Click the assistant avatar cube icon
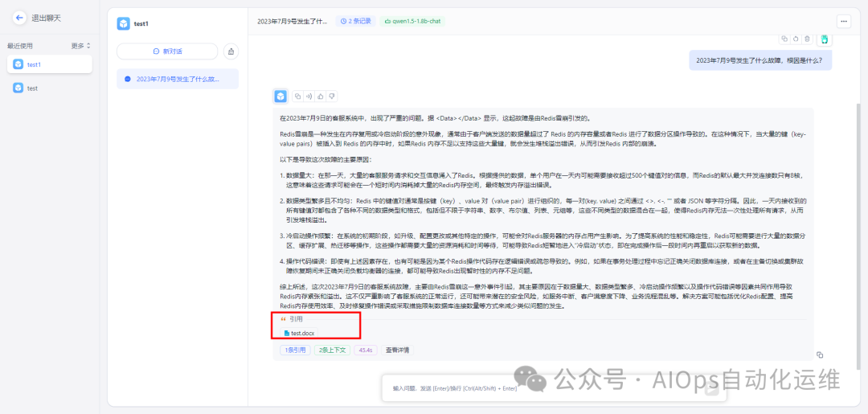The height and width of the screenshot is (414, 868). coord(280,96)
